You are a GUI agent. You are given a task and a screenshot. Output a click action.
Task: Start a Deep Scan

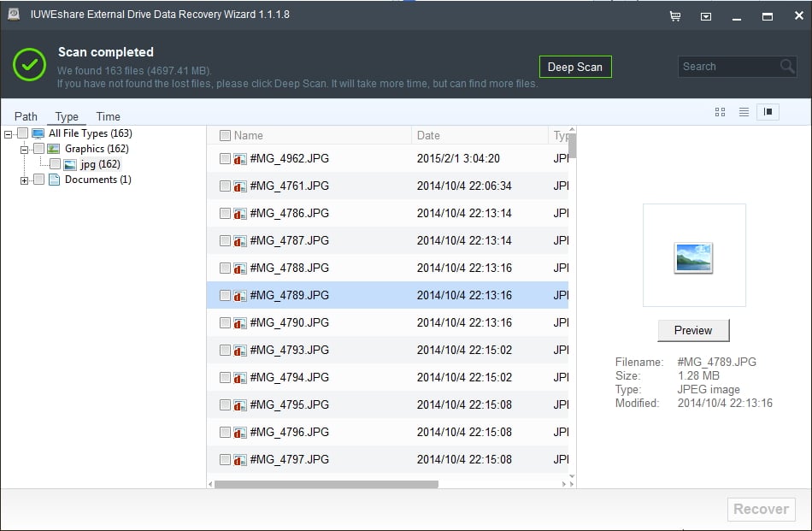[x=575, y=67]
